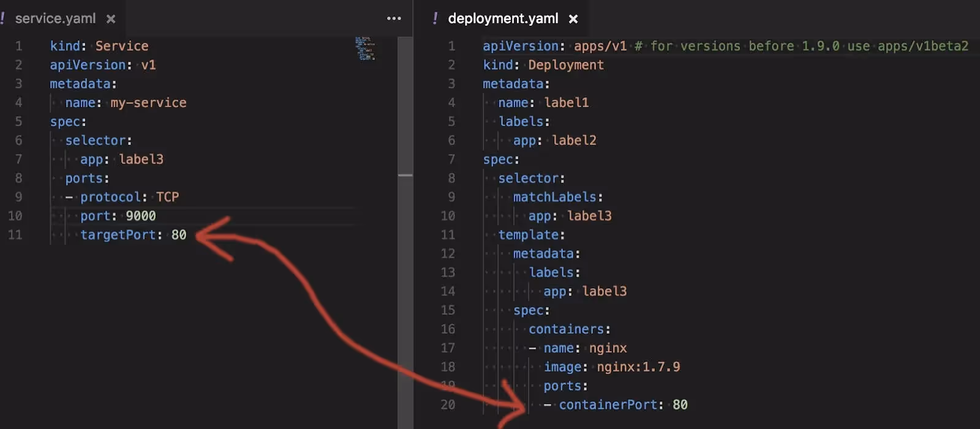Switch to the service.yaml tab
Image resolution: width=980 pixels, height=429 pixels.
[x=55, y=18]
